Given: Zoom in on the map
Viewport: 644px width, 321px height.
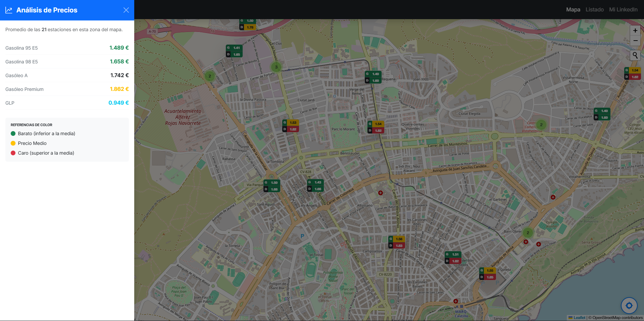Looking at the screenshot, I should coord(635,31).
